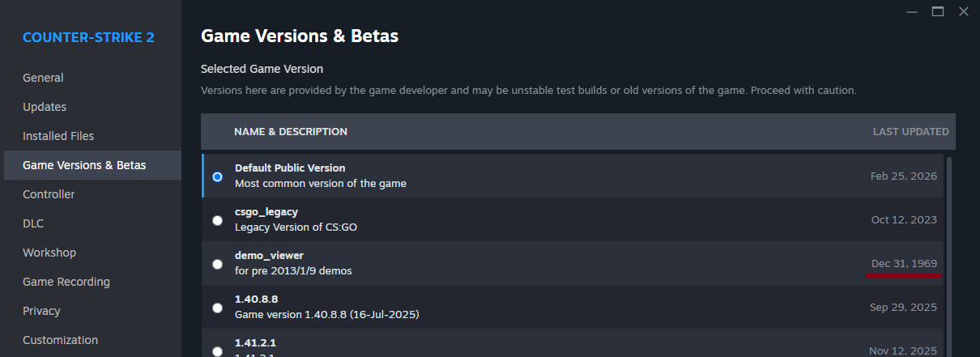Select the 1.41.2.1 version radio button
The width and height of the screenshot is (980, 357).
pos(217,351)
